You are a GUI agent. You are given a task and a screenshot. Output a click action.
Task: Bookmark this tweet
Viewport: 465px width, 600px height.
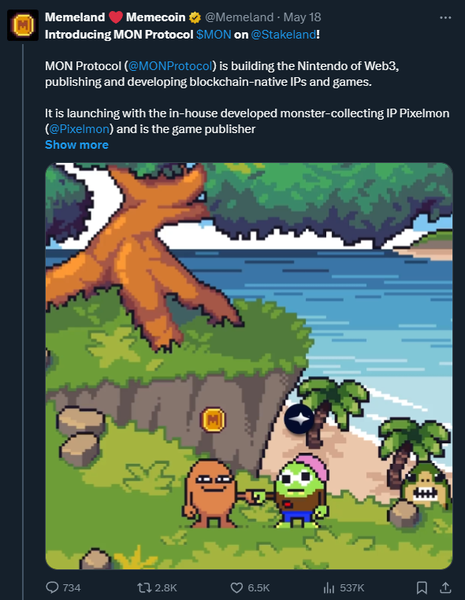pyautogui.click(x=422, y=587)
